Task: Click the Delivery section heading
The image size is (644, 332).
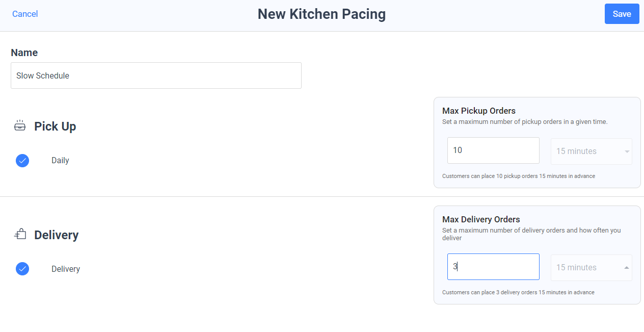Action: tap(57, 235)
